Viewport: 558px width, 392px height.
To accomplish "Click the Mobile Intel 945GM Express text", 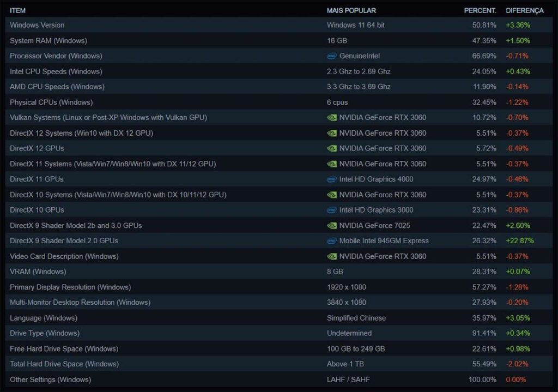I will (x=384, y=240).
